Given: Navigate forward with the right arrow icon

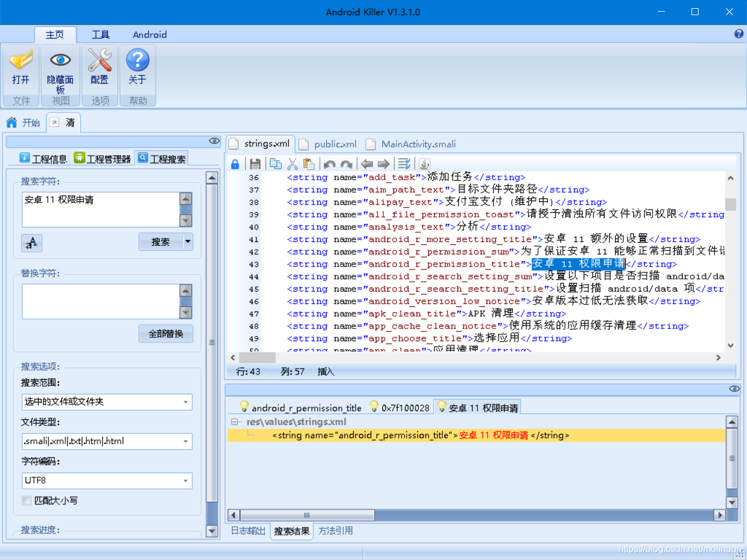Looking at the screenshot, I should pos(383,164).
